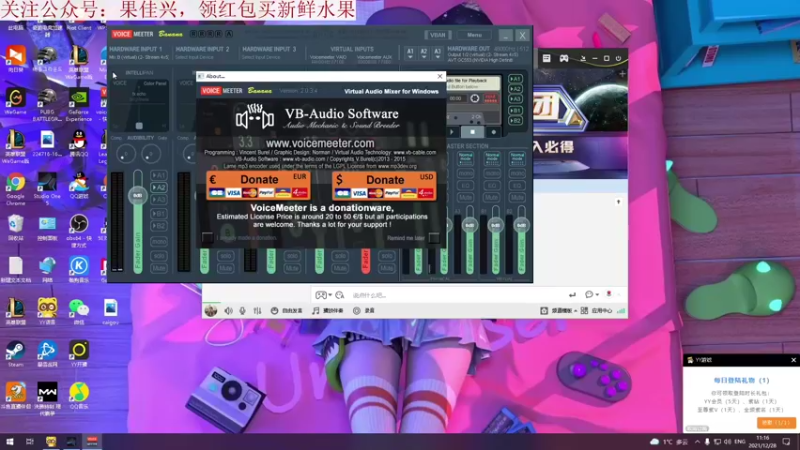Adjust the B2 master fader gain knob
This screenshot has height=450, width=800.
click(x=521, y=225)
